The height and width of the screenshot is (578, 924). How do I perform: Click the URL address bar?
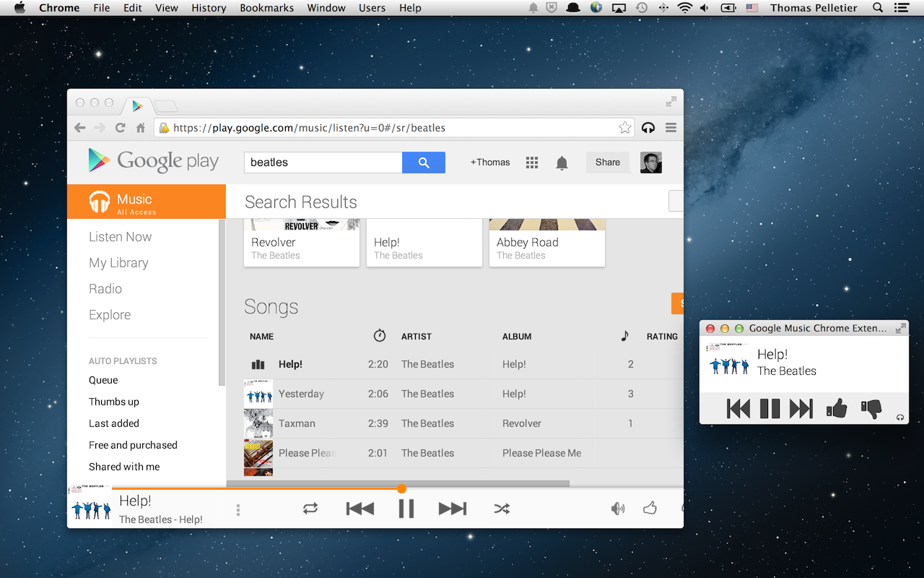tap(396, 128)
